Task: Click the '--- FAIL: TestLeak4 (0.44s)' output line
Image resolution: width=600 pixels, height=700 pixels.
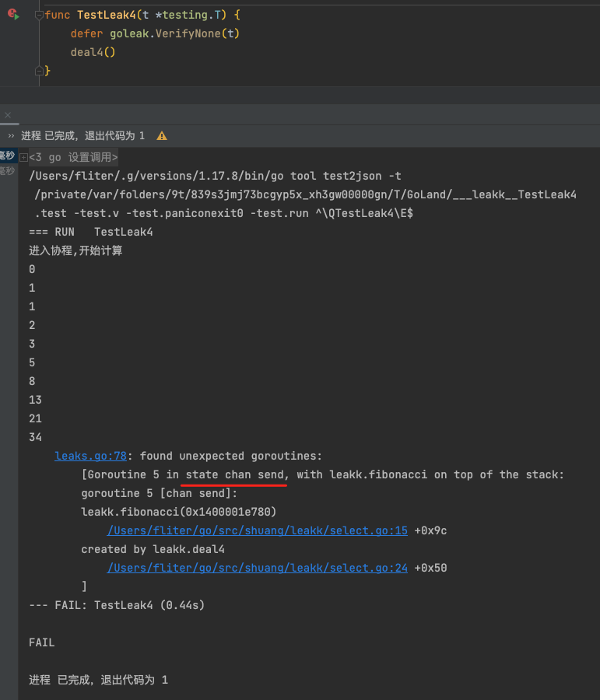Action: pos(117,605)
